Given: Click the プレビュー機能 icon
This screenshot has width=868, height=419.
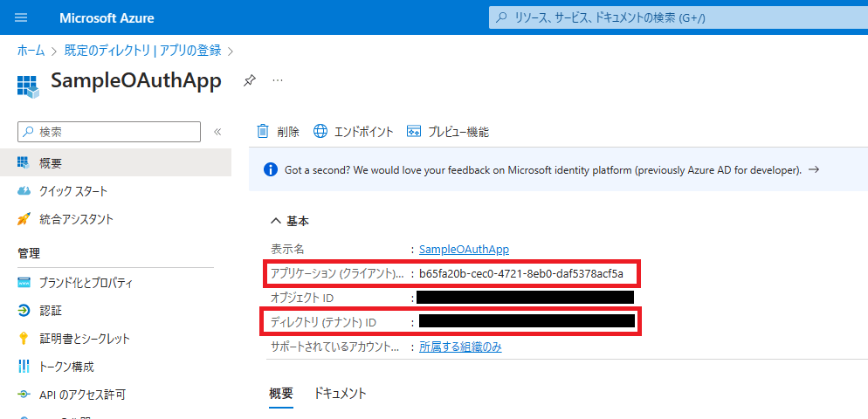Looking at the screenshot, I should (x=414, y=131).
